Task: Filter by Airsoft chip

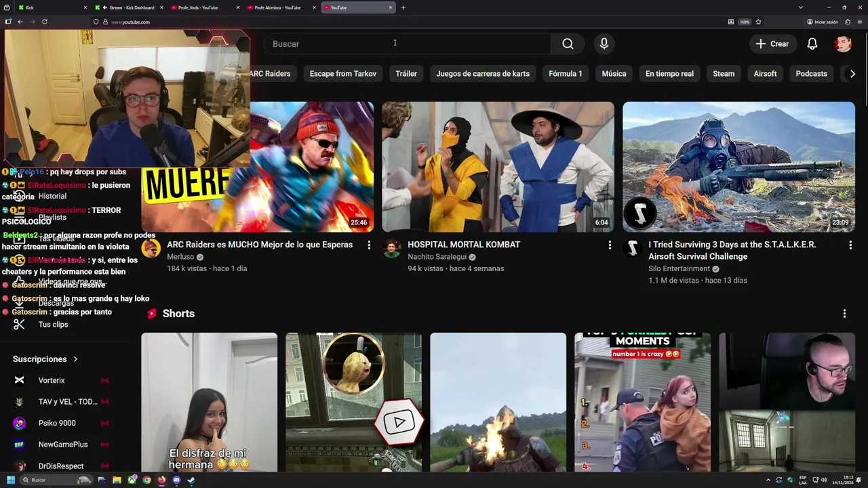Action: click(765, 74)
